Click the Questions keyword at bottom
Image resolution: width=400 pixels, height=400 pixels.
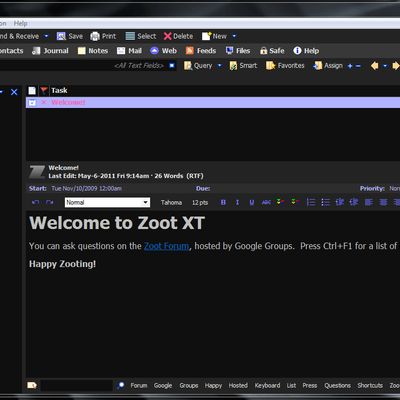[x=337, y=385]
